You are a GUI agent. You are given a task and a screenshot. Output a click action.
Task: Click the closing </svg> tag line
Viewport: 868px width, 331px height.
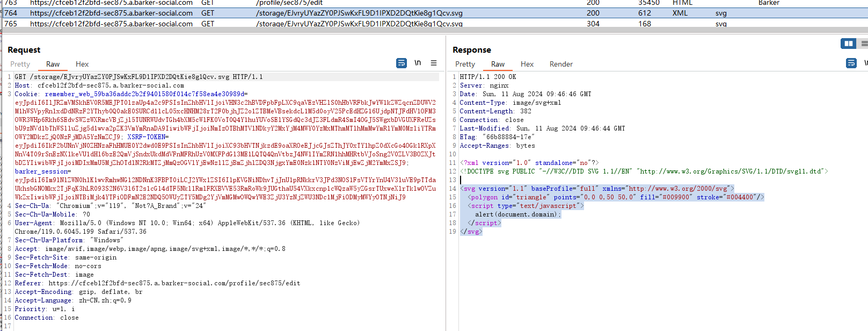[471, 232]
